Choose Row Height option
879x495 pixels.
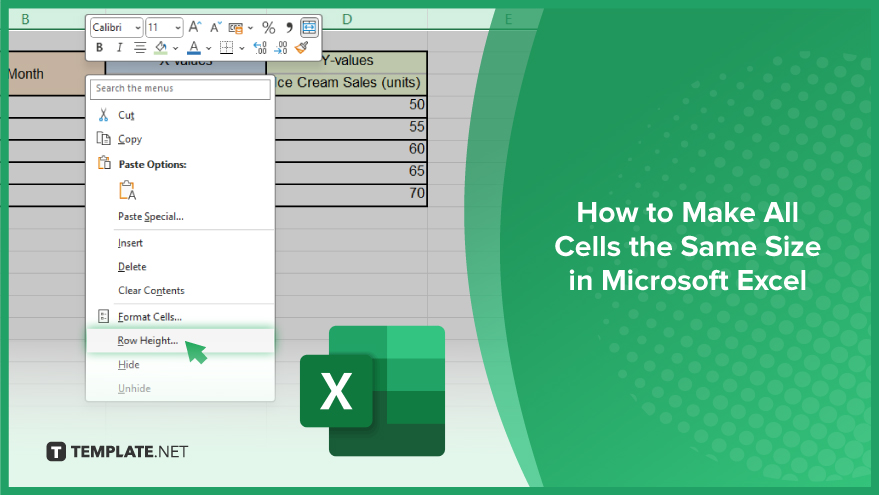click(x=180, y=341)
